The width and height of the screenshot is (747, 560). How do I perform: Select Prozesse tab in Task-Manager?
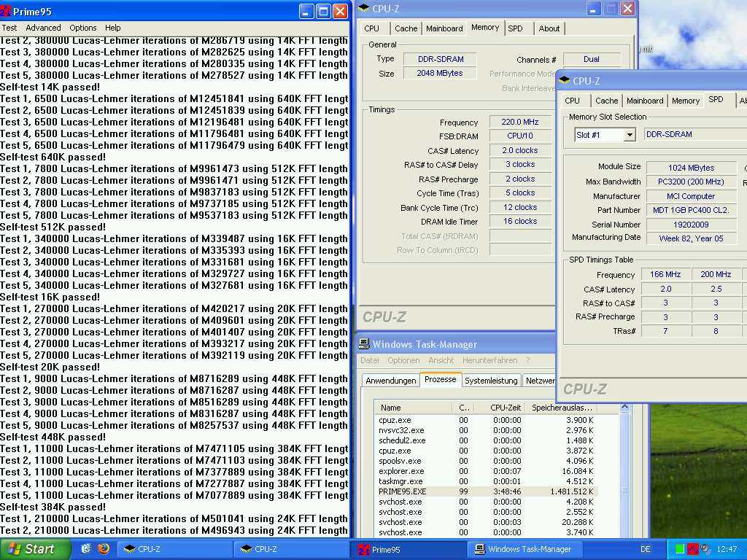click(440, 379)
